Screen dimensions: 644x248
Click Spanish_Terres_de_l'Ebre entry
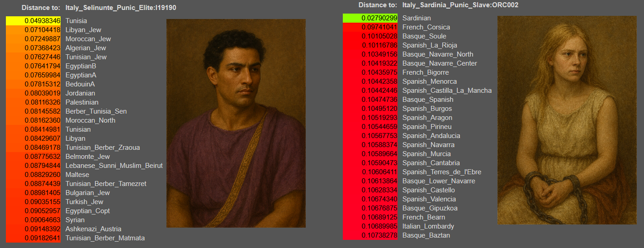click(442, 172)
